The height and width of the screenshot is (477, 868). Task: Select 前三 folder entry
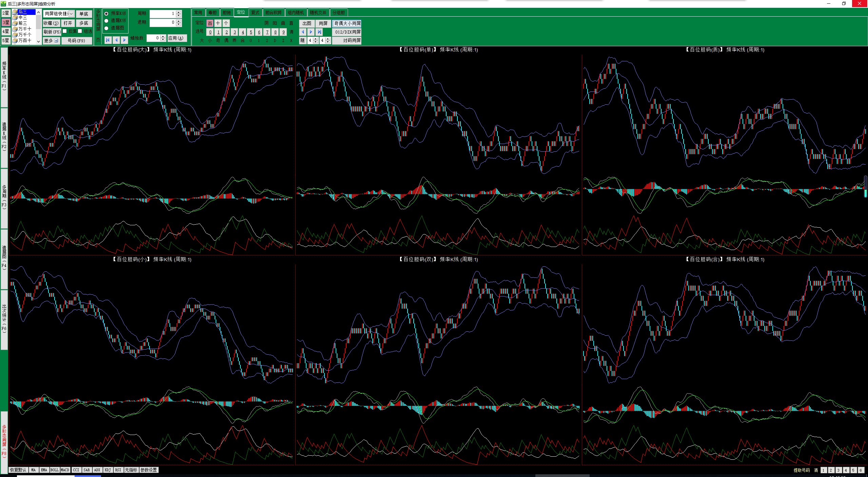tap(22, 23)
